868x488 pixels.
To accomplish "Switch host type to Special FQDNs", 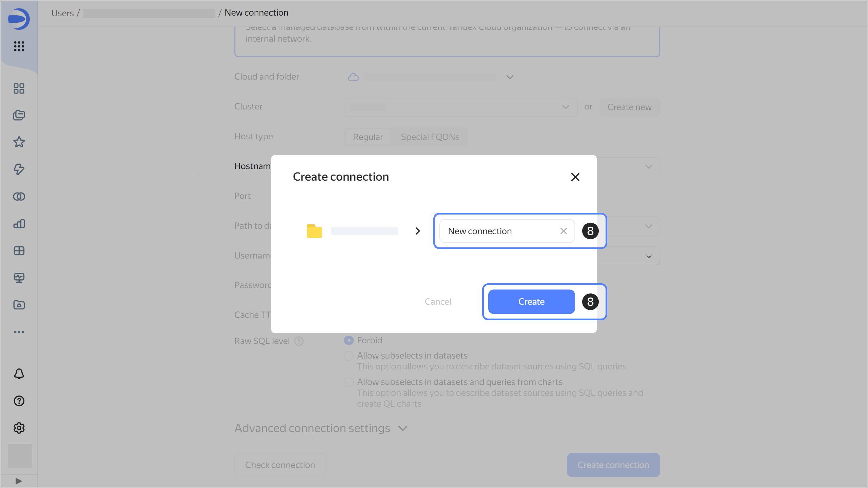I will [x=430, y=137].
